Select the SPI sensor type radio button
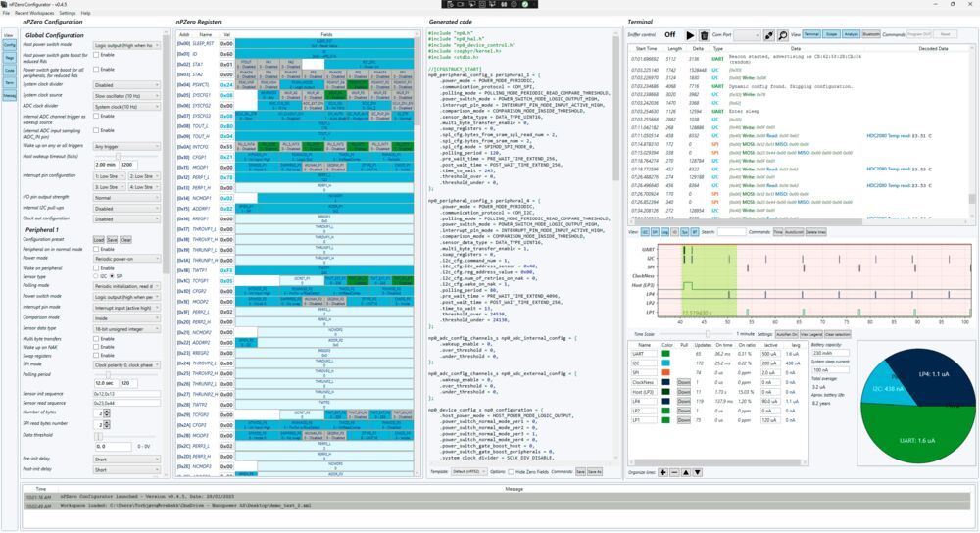Screen dimensions: 980x533 [x=112, y=276]
